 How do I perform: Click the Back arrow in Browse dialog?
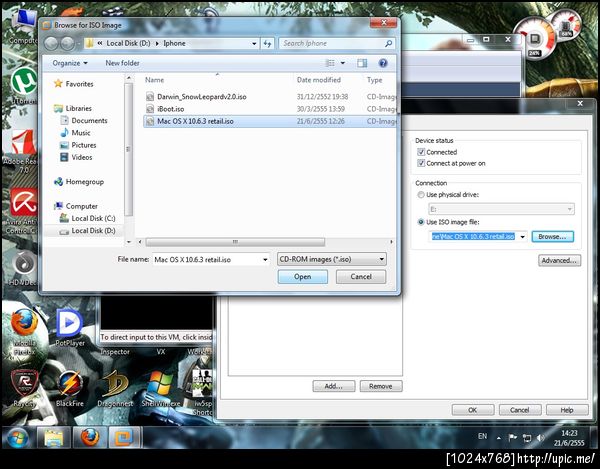coord(51,44)
